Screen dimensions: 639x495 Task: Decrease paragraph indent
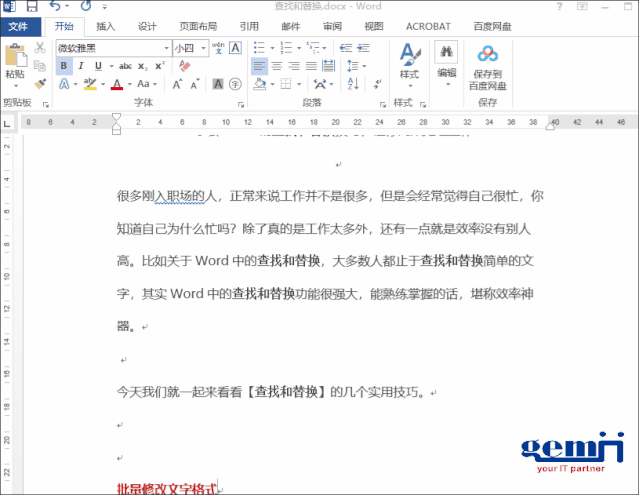(346, 48)
